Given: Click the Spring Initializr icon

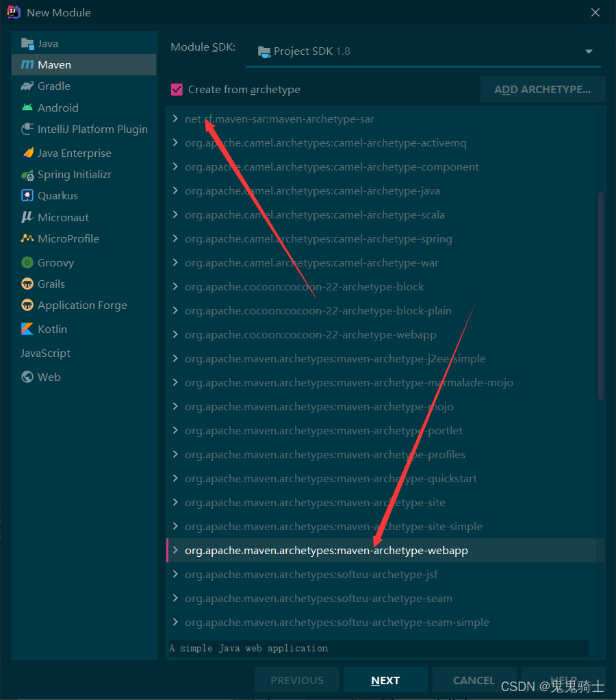Looking at the screenshot, I should pos(27,175).
